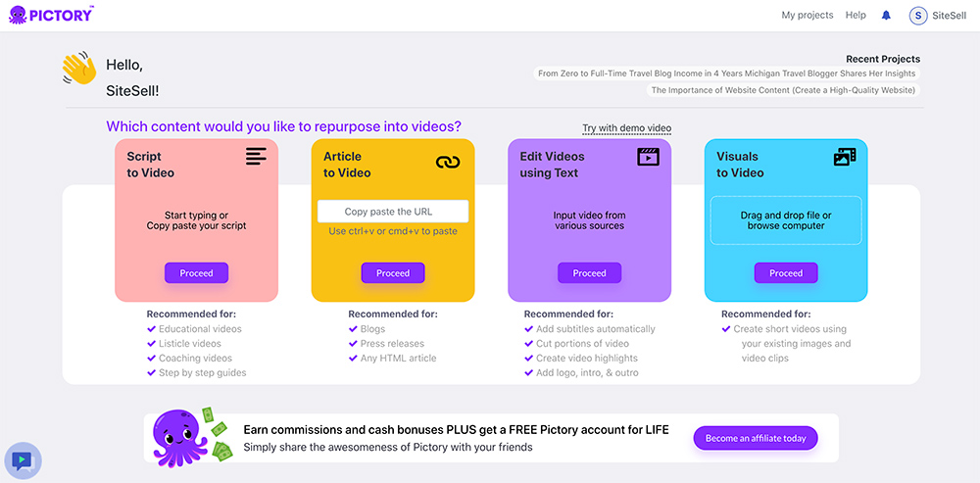Open the Help menu
The width and height of the screenshot is (980, 483).
856,16
